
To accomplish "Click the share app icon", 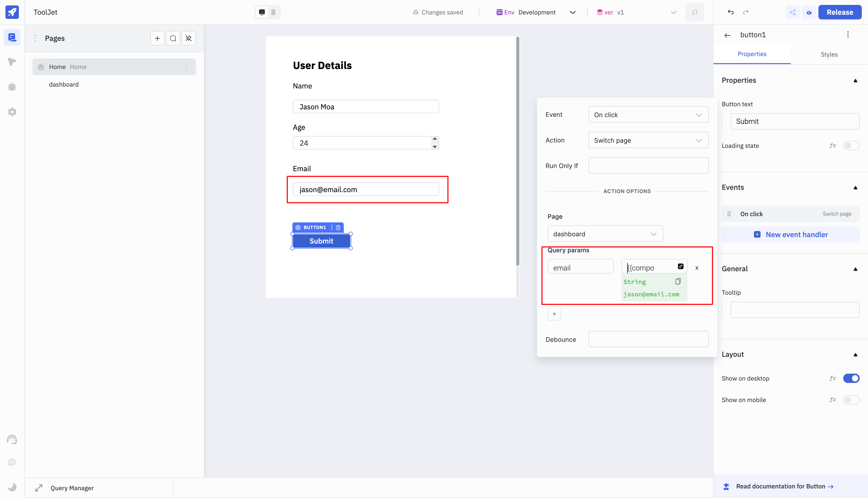I will (793, 12).
